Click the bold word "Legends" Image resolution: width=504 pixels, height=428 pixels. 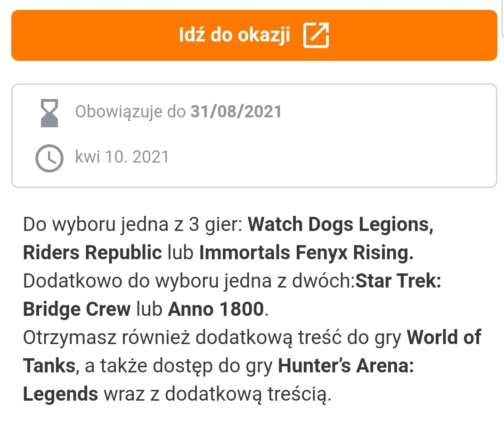[60, 395]
